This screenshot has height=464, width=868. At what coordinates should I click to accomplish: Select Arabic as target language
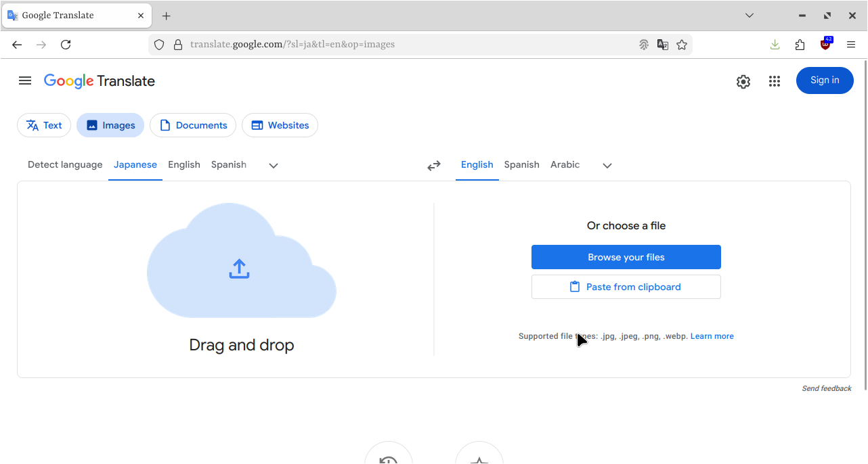coord(565,164)
